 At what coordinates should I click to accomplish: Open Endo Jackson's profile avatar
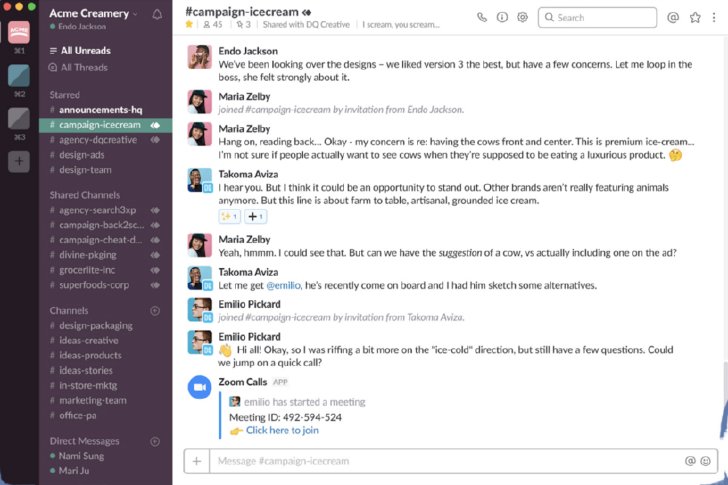coord(200,57)
